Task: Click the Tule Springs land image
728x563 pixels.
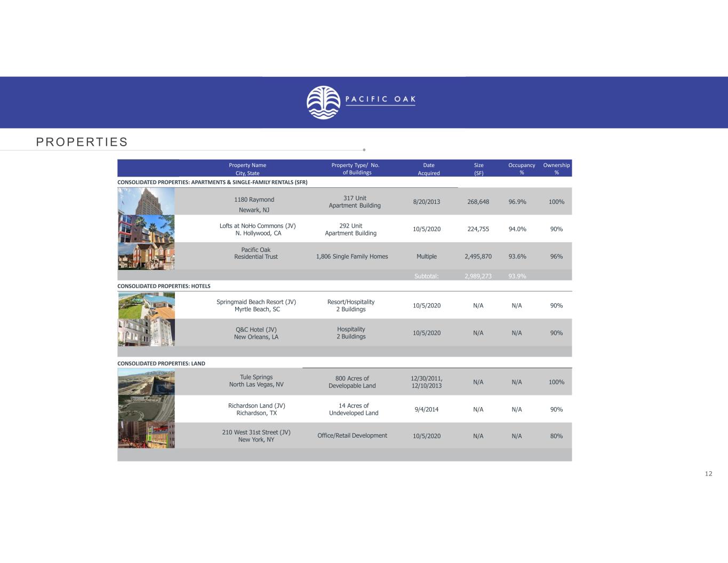Action: (x=146, y=382)
